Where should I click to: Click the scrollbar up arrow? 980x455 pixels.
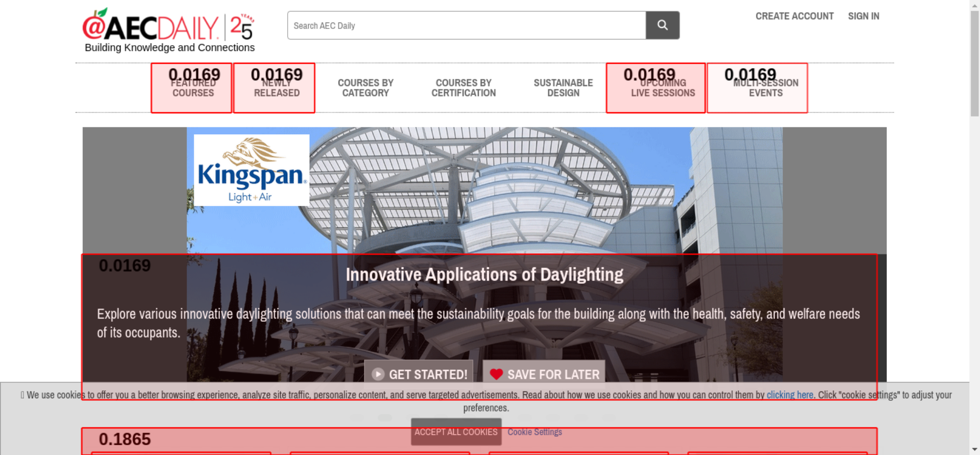pos(974,4)
